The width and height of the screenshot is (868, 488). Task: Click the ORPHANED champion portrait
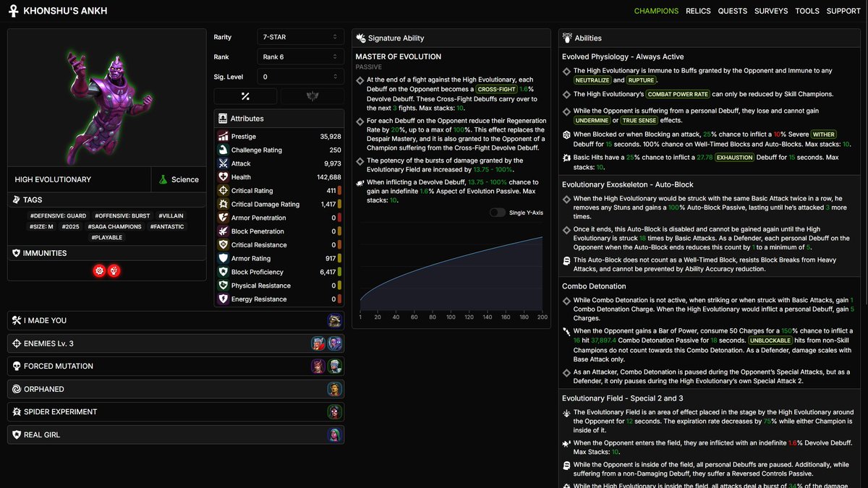334,389
